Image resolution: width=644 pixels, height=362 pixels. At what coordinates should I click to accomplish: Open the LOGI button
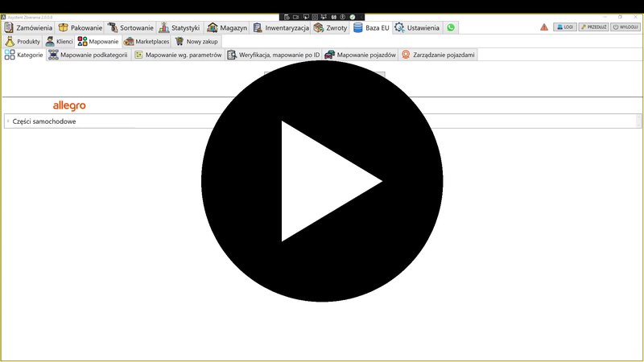(565, 27)
